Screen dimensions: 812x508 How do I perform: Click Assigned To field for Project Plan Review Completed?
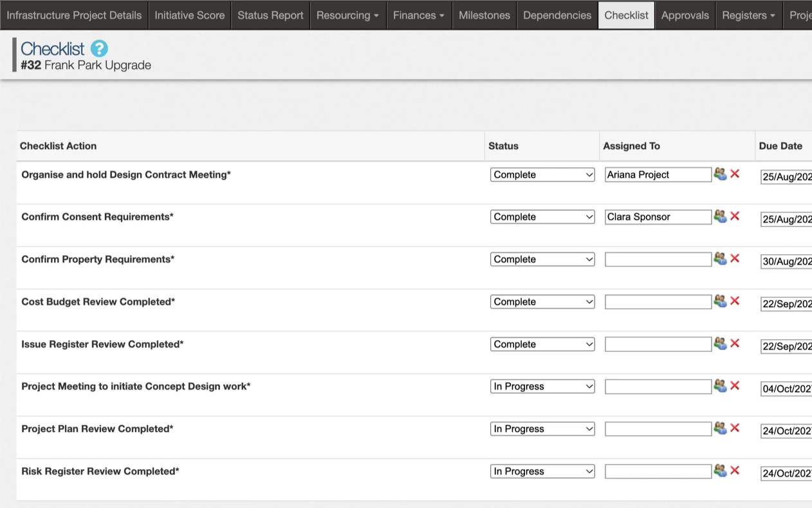click(658, 429)
